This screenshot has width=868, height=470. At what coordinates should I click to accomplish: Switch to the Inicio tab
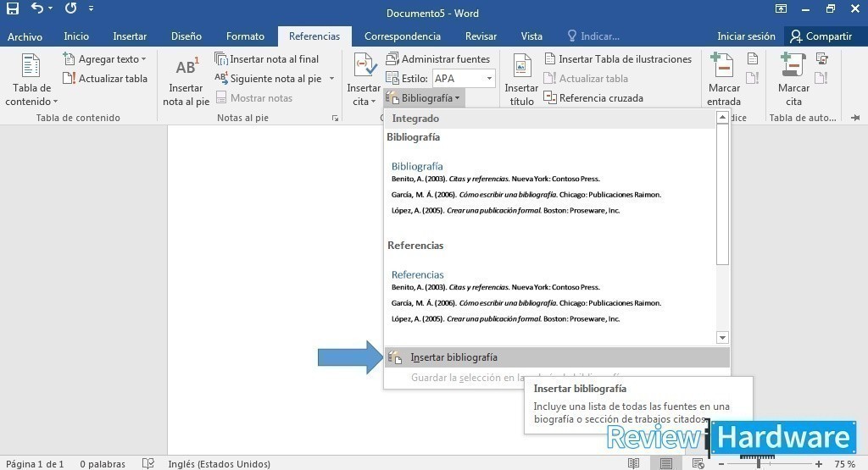(76, 36)
